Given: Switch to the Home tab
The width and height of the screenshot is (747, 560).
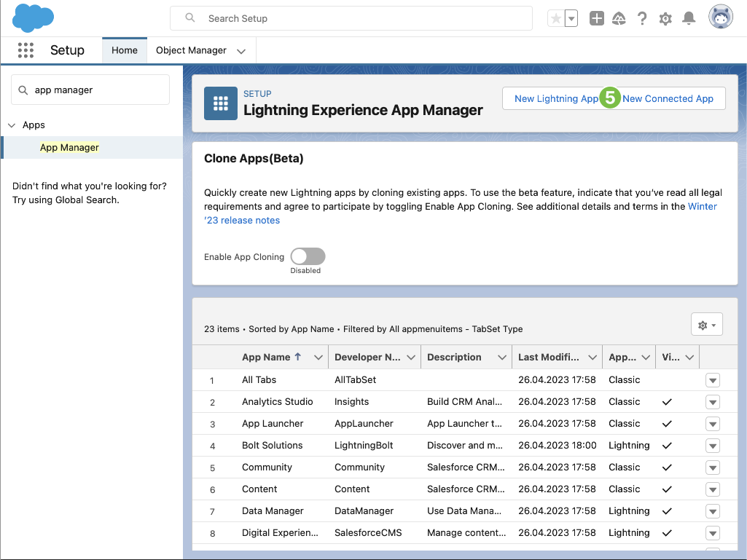Looking at the screenshot, I should [x=125, y=50].
